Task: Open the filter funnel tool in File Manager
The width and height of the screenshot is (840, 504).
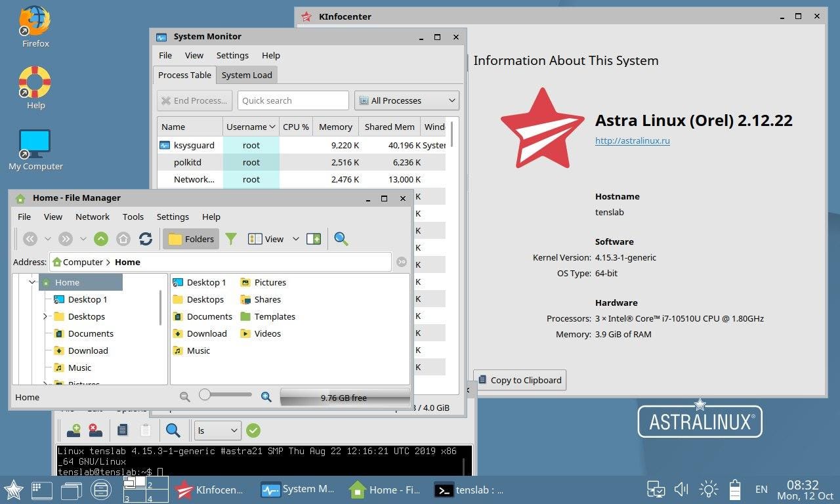Action: tap(231, 239)
